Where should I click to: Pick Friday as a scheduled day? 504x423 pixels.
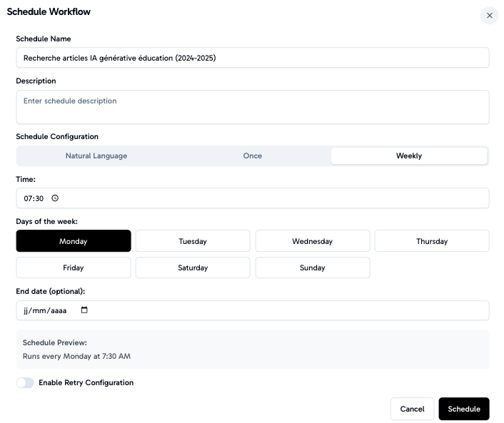point(74,267)
